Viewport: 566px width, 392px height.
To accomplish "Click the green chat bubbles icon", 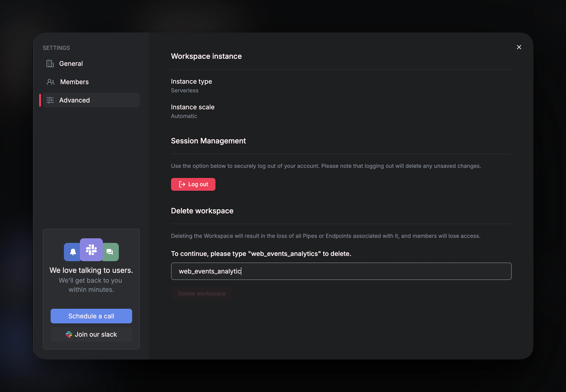I will 110,252.
